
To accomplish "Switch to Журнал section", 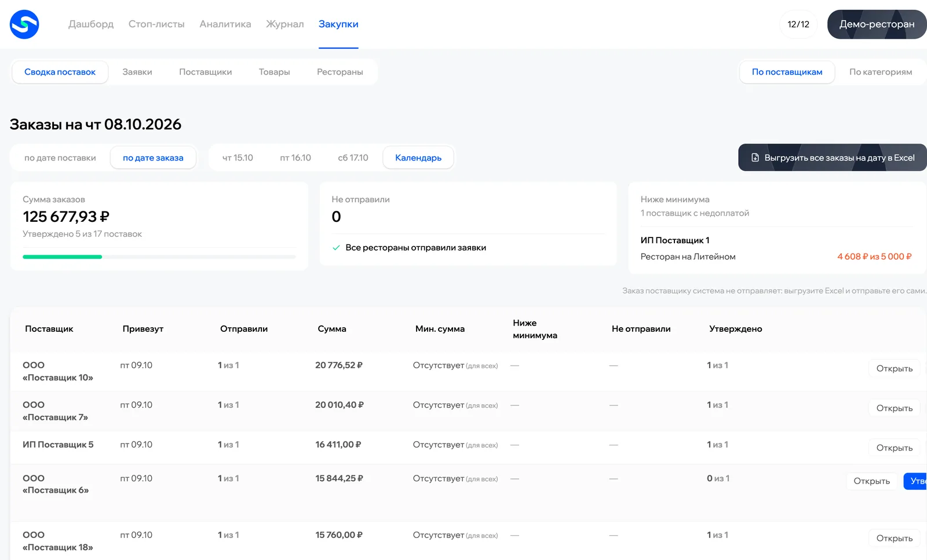I will pos(285,24).
